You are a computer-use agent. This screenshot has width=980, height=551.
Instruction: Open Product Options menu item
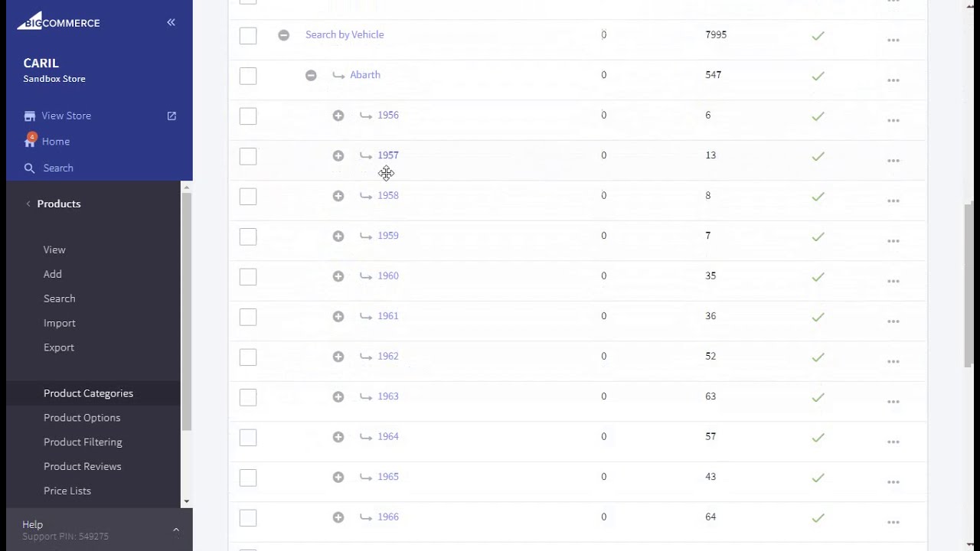[x=82, y=418]
